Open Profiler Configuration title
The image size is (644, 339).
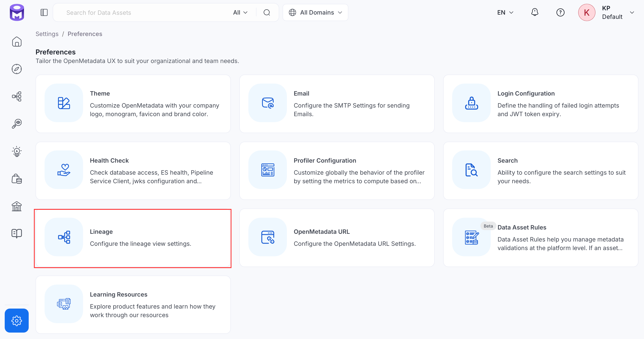tap(325, 160)
